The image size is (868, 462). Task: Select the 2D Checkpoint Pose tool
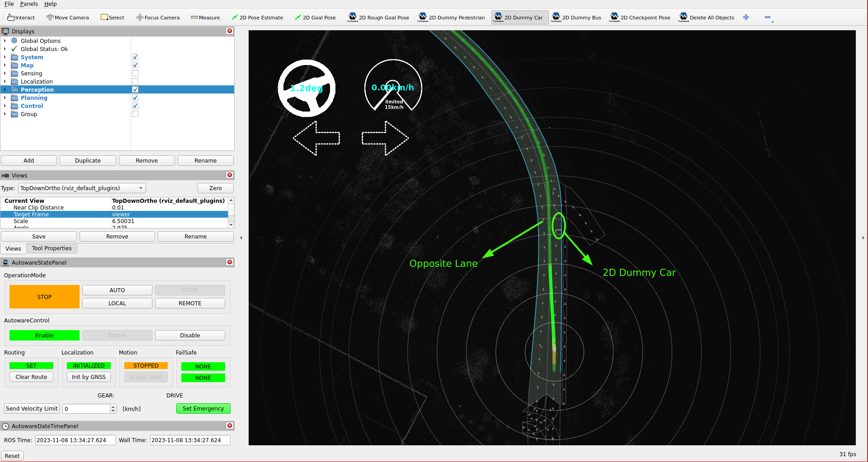tap(640, 18)
